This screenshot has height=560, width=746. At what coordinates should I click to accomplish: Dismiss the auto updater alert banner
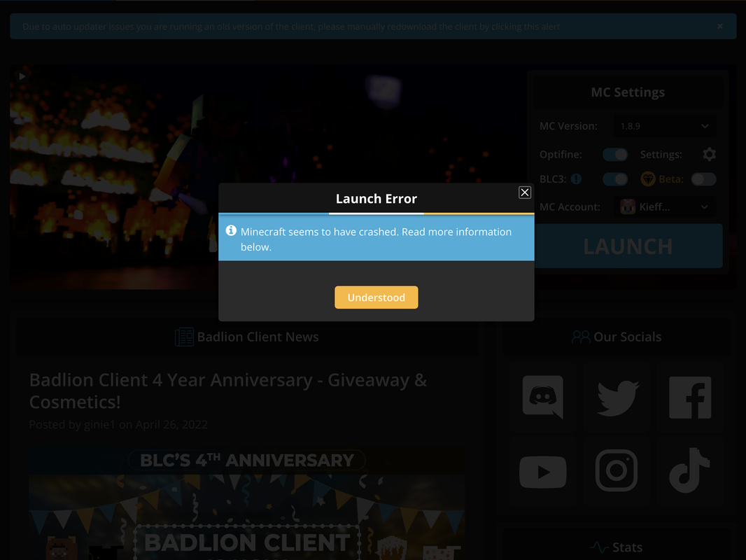tap(720, 26)
